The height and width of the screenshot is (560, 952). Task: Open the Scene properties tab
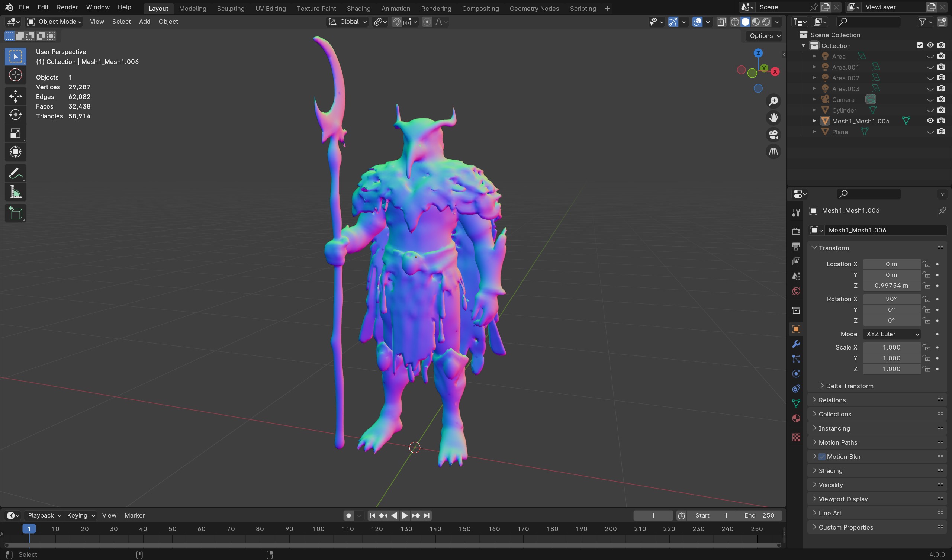796,276
